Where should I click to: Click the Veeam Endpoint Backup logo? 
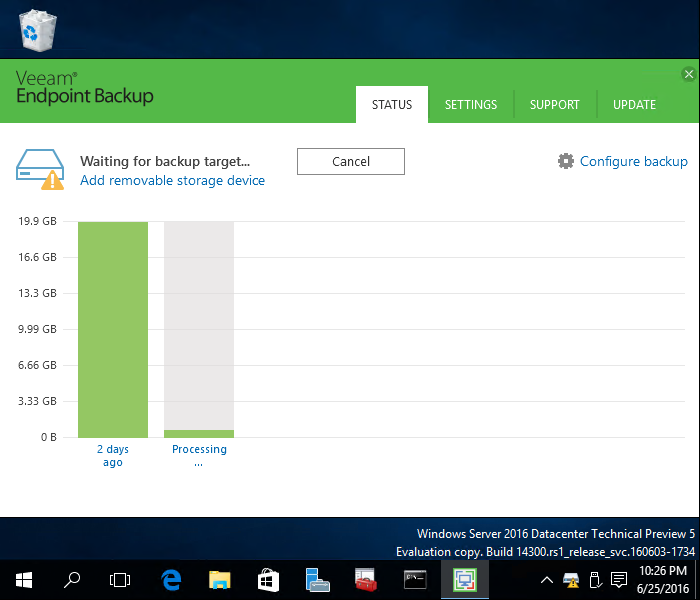pos(84,88)
